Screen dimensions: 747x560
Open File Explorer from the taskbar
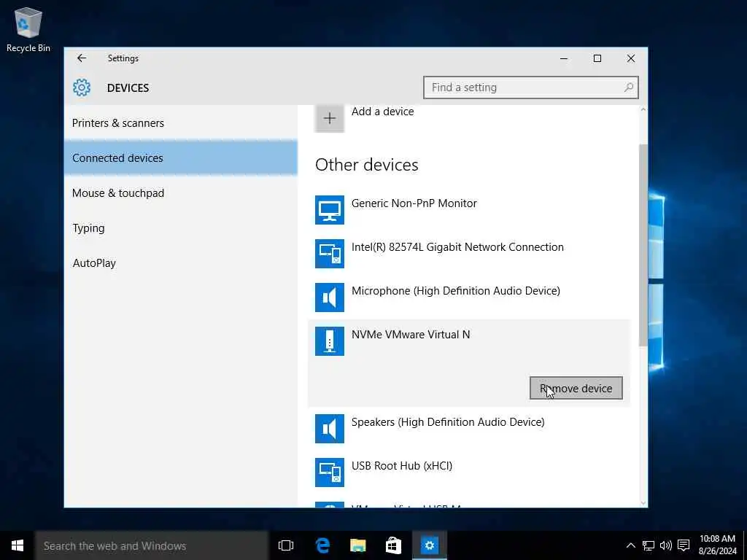tap(357, 545)
